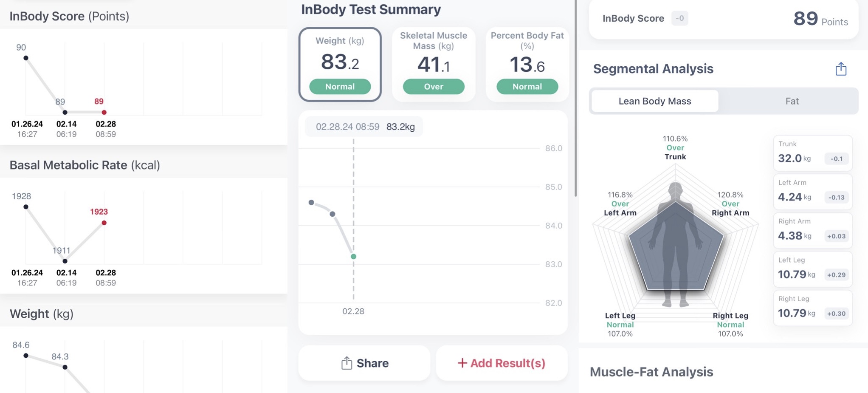Select the green 83.2kg data point

coord(353,256)
